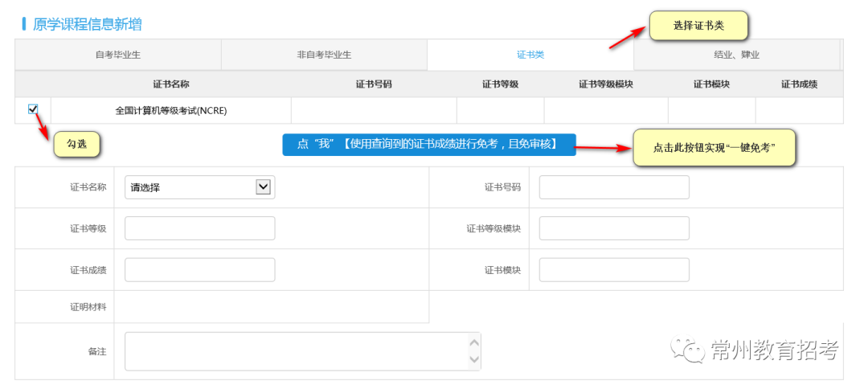Image resolution: width=868 pixels, height=389 pixels.
Task: Click the 证书号码 column header
Action: [374, 84]
